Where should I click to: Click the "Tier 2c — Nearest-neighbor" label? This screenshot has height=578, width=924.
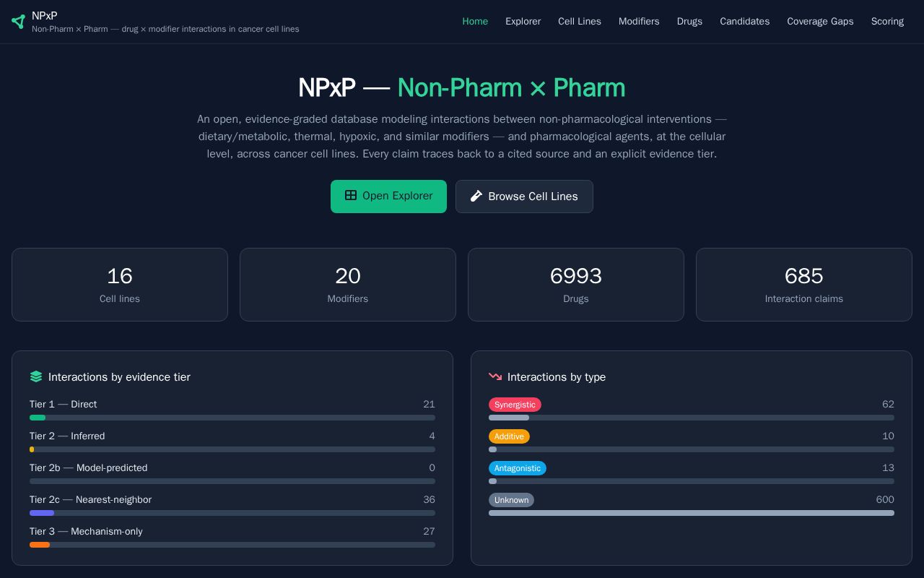tap(90, 500)
